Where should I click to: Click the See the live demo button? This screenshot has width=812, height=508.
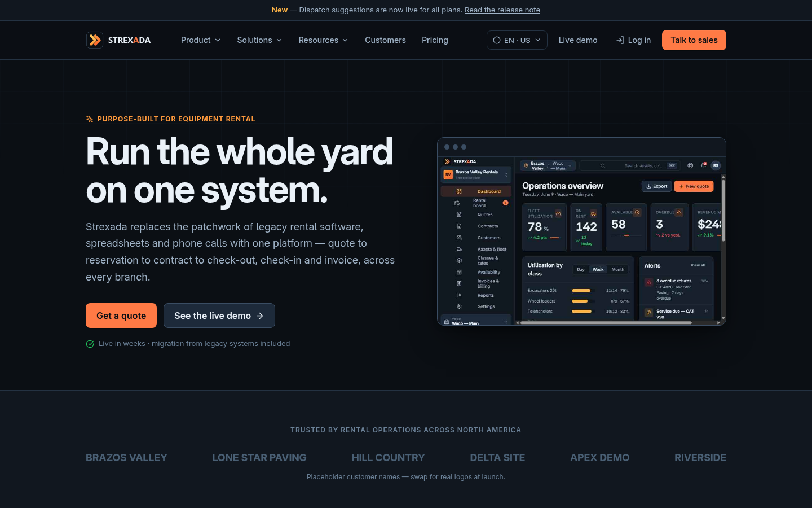coord(219,316)
